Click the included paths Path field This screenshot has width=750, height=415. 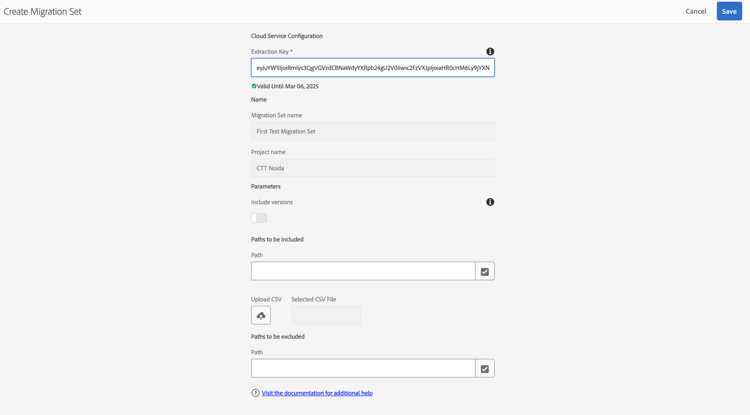tap(363, 271)
